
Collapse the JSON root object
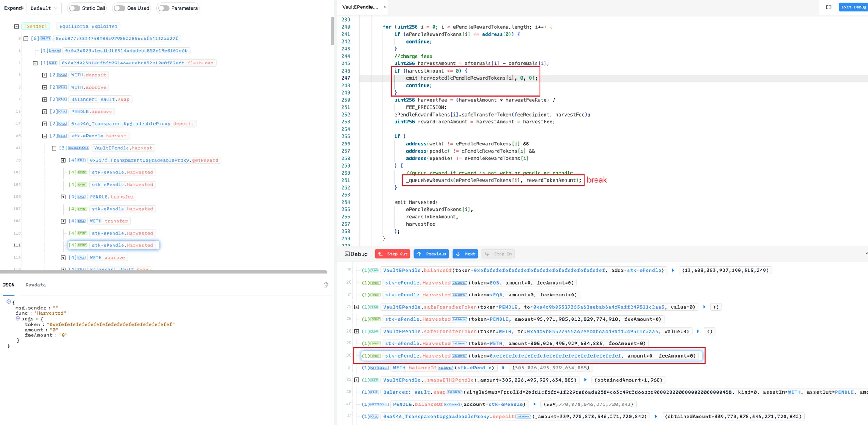[8, 302]
